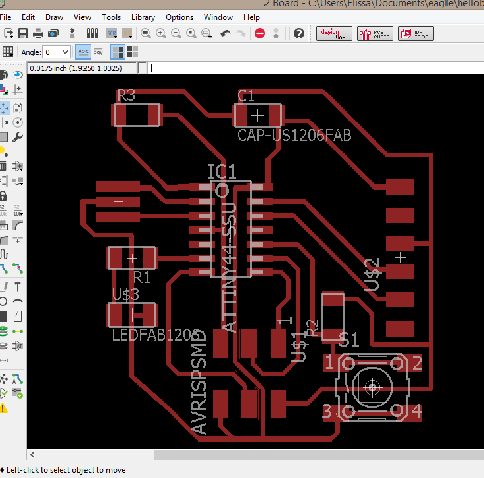Screen dimensions: 484x478
Task: Open the Tools menu
Action: pos(111,17)
